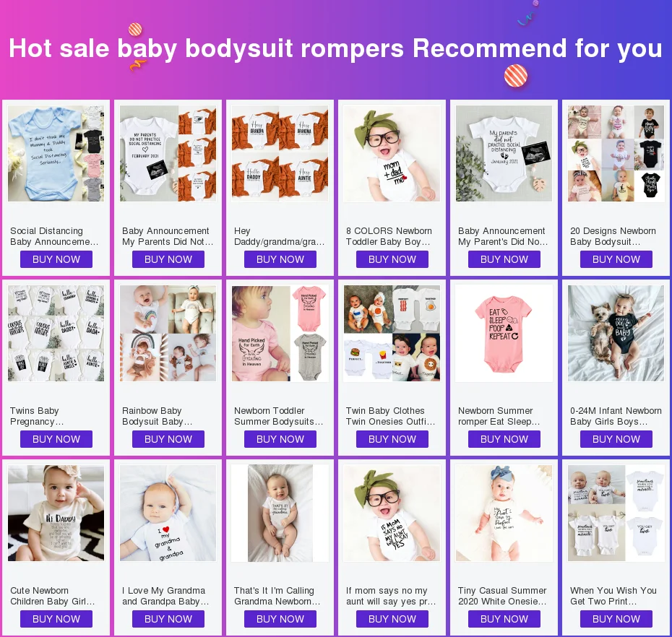
Task: Click BUY NOW under Rainbow Baby Bodysuit
Action: pos(168,439)
